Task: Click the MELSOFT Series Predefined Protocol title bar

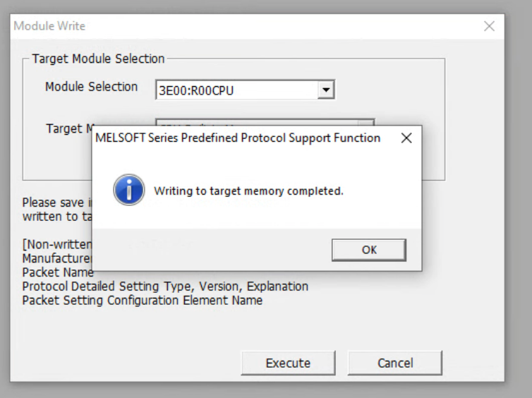Action: coord(238,138)
